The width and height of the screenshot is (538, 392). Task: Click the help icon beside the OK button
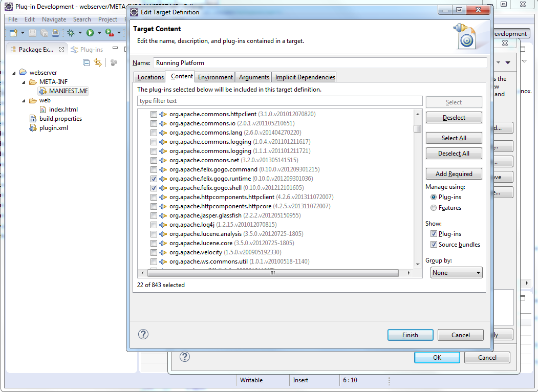pyautogui.click(x=185, y=357)
